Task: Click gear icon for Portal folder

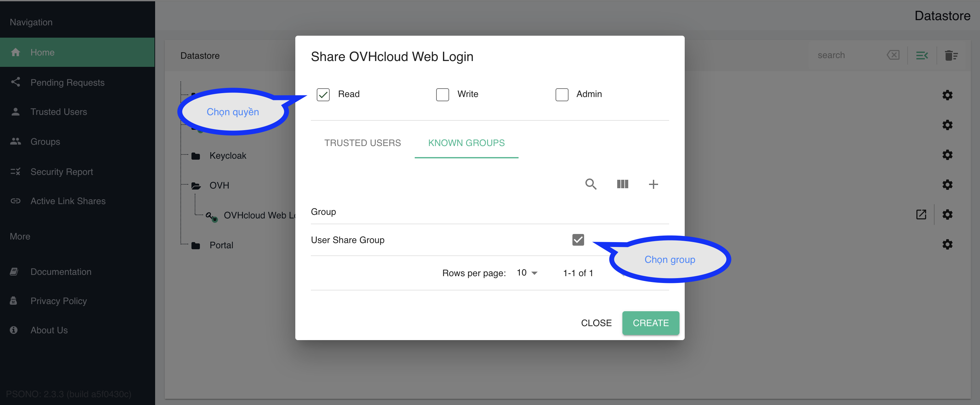Action: pyautogui.click(x=947, y=244)
